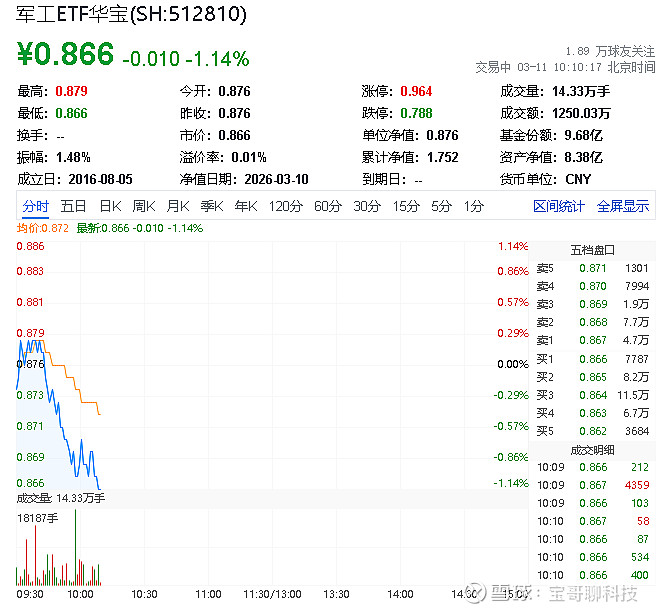Select the 5分 interval tab
Image resolution: width=656 pixels, height=613 pixels.
441,206
